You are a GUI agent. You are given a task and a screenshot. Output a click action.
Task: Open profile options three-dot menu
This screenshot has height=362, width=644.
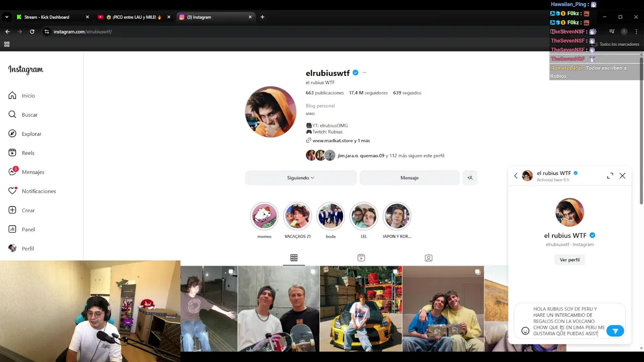(x=364, y=73)
